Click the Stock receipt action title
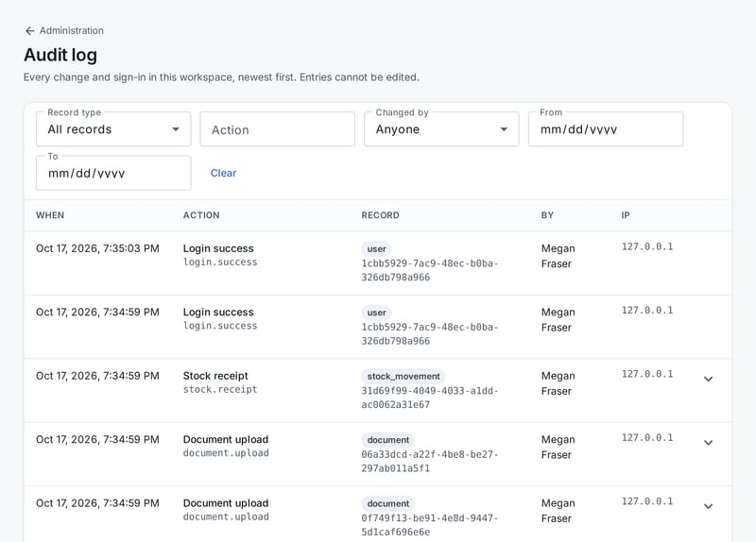This screenshot has width=756, height=542. [215, 376]
